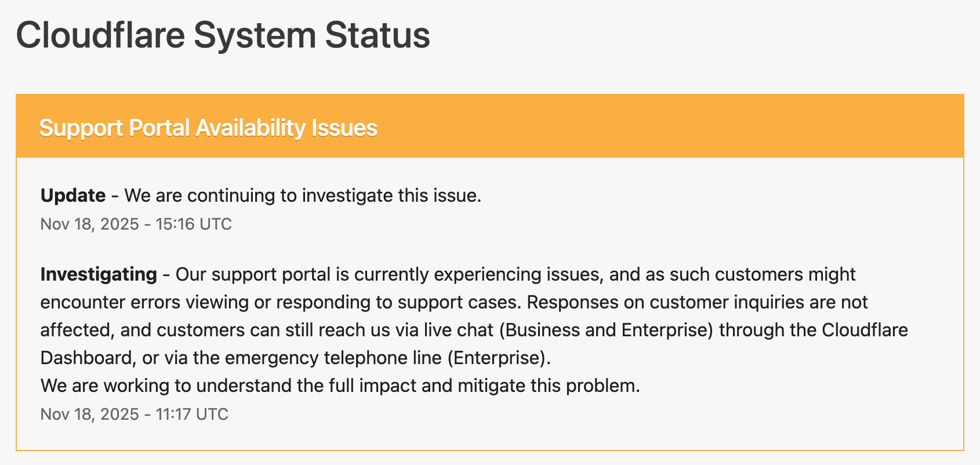
Task: Click the bold Update status label
Action: (x=73, y=195)
